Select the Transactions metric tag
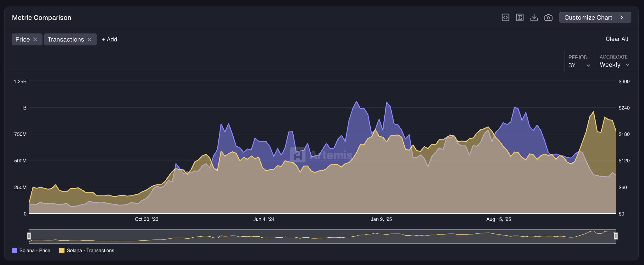 coord(66,39)
